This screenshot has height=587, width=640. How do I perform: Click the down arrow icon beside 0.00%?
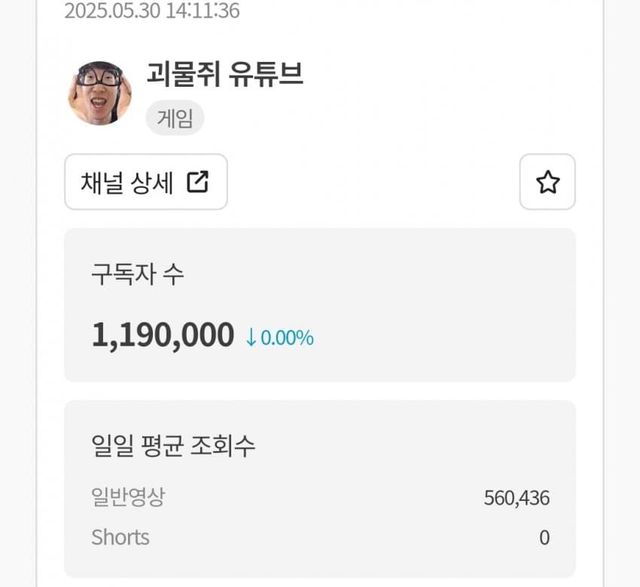pos(252,338)
